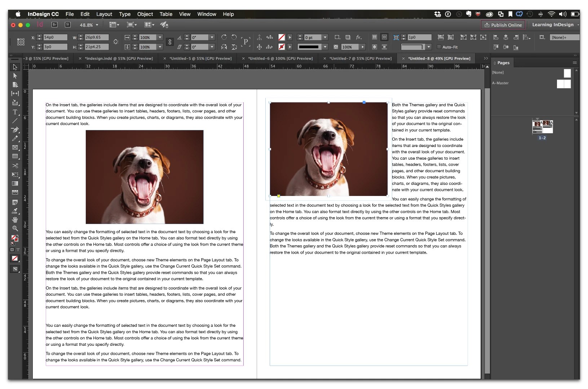Screen dimensions: 588x389
Task: Toggle constrain proportions for scaling link
Action: pos(170,42)
